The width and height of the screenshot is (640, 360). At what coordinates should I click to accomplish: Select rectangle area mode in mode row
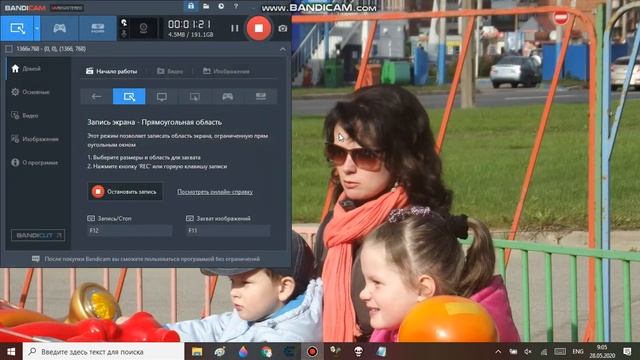point(129,97)
